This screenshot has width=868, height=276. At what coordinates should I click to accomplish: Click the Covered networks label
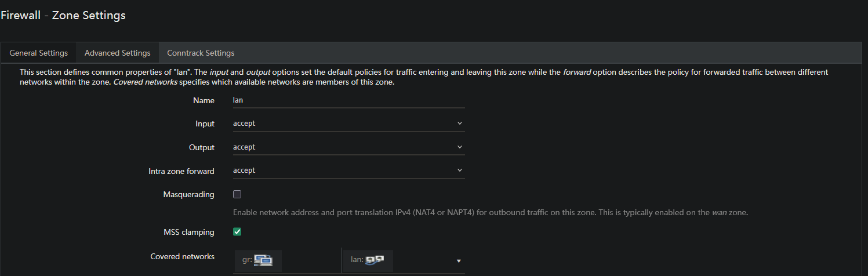182,256
